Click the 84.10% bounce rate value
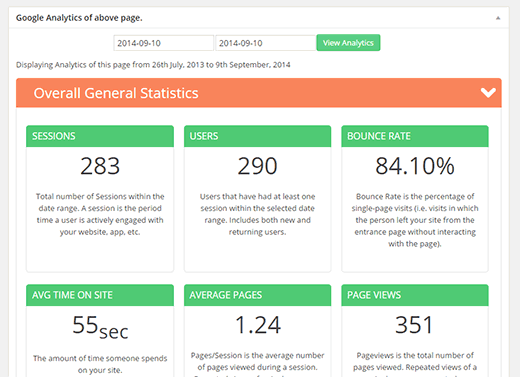Screen dimensions: 520x377 (x=415, y=166)
